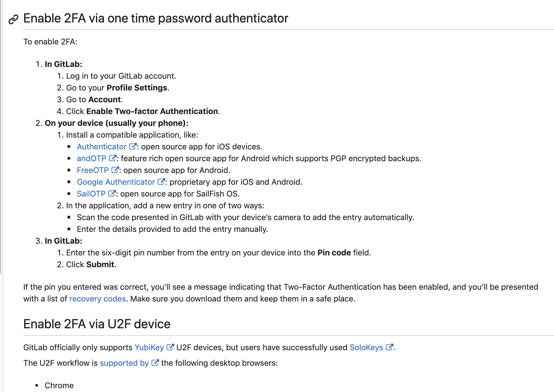Click the "Enable 2FA via U2F device" heading
The width and height of the screenshot is (554, 392).
(97, 324)
